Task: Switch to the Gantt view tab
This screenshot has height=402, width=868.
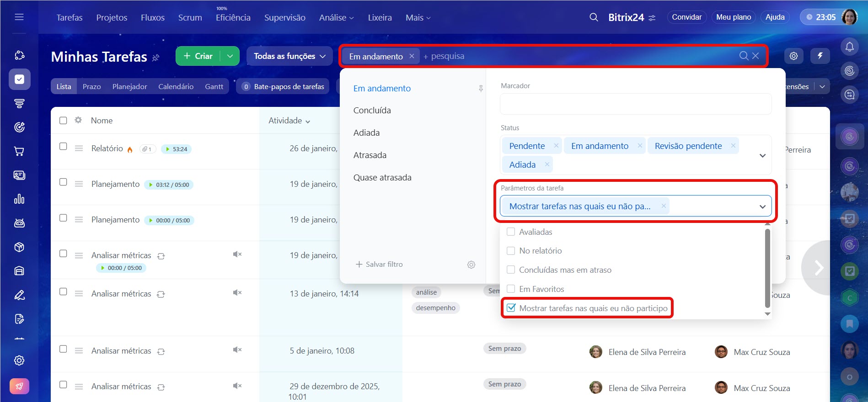Action: tap(214, 86)
